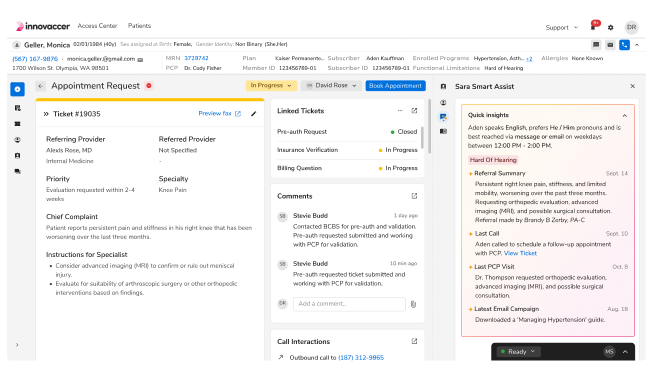Edit ticket with the pencil icon
653x380 pixels.
pyautogui.click(x=254, y=113)
